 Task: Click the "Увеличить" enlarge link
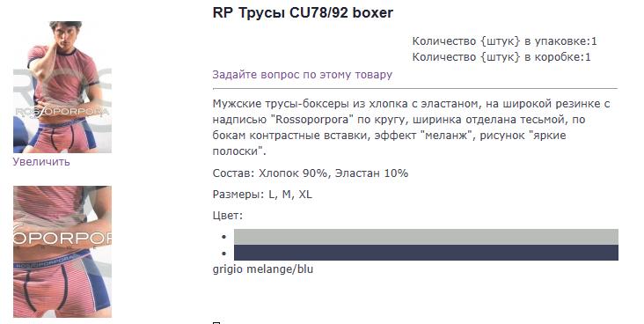[41, 162]
